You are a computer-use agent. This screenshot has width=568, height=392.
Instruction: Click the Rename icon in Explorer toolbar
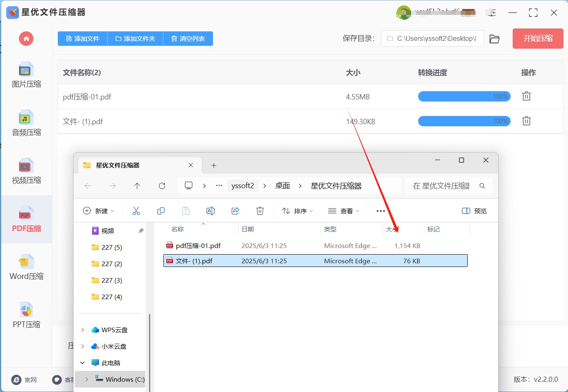pos(211,211)
